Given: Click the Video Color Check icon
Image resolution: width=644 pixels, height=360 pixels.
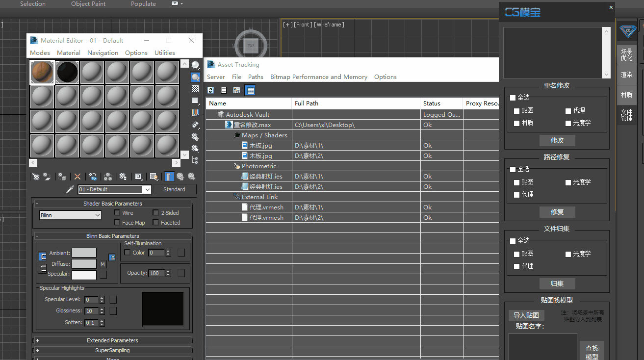Looking at the screenshot, I should pyautogui.click(x=195, y=112).
